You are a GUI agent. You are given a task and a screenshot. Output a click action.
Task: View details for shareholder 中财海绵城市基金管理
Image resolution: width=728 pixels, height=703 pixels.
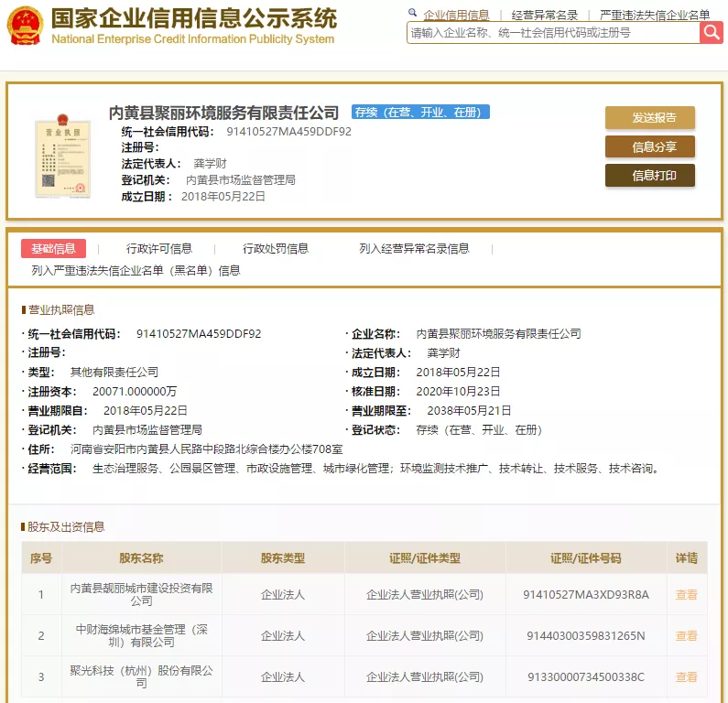click(686, 636)
